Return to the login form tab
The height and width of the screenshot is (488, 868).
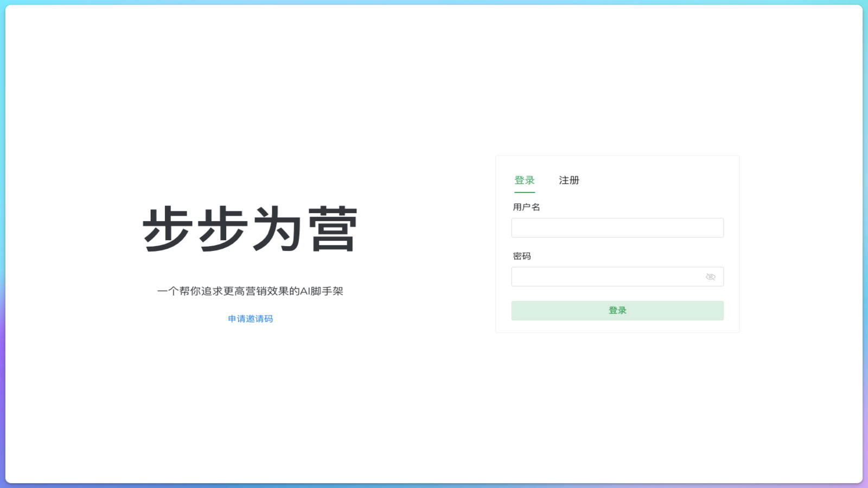click(524, 180)
